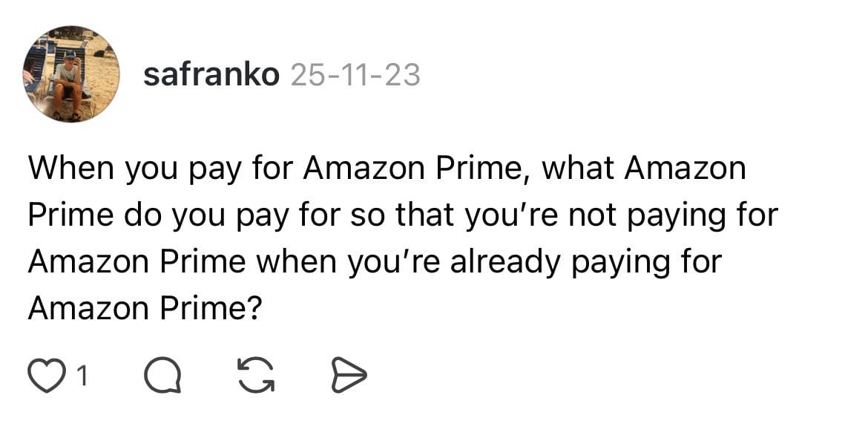868x421 pixels.
Task: Open safranko's profile picture
Action: [71, 74]
